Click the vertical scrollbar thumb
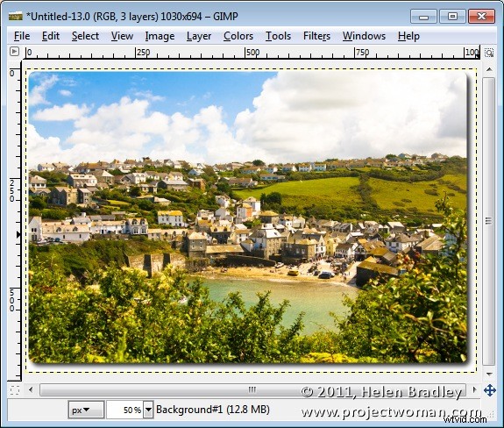Image resolution: width=504 pixels, height=428 pixels. click(489, 221)
